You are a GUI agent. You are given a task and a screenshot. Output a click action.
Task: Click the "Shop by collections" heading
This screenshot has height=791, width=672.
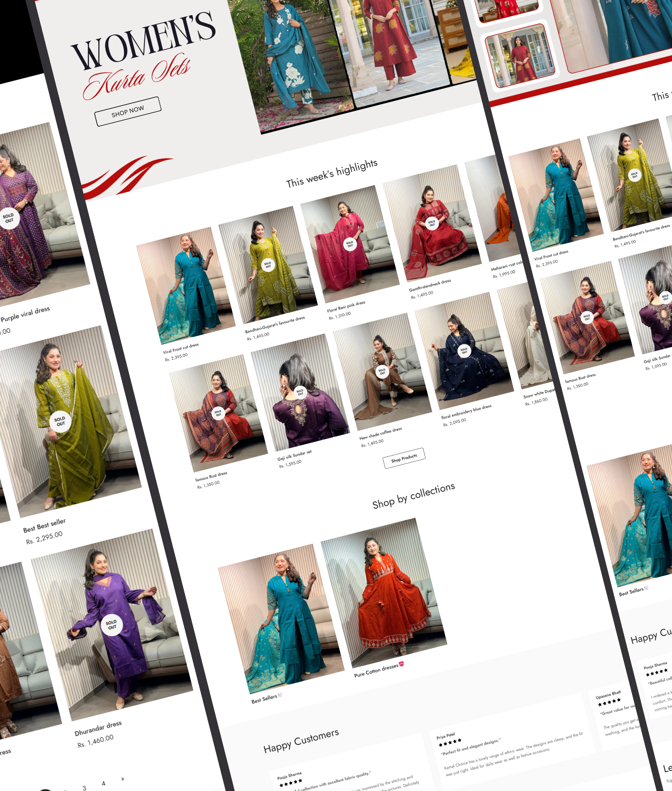point(414,496)
